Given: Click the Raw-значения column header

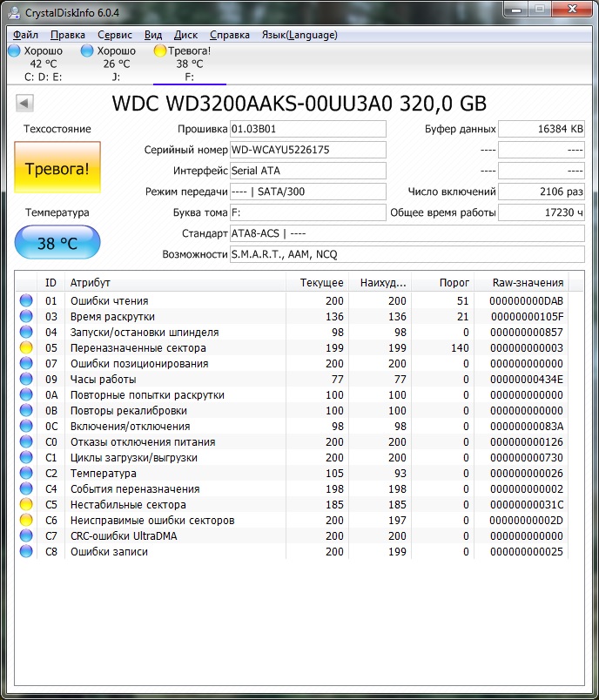Looking at the screenshot, I should (x=522, y=283).
